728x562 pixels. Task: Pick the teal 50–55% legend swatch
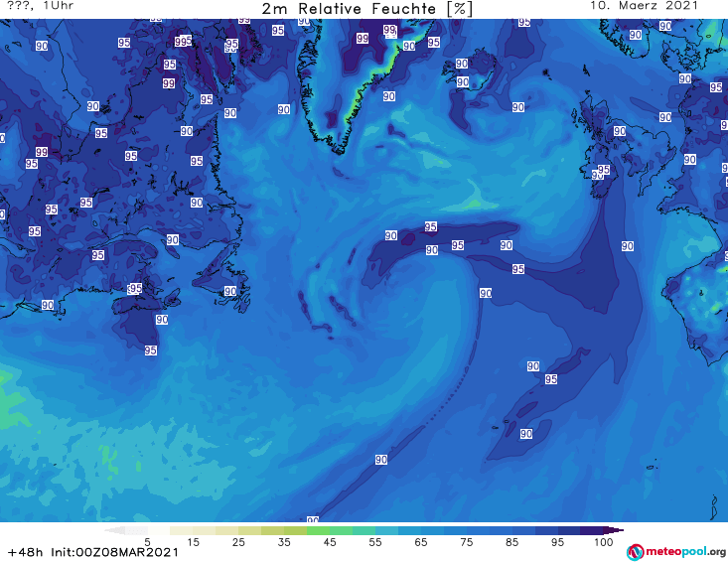364,530
